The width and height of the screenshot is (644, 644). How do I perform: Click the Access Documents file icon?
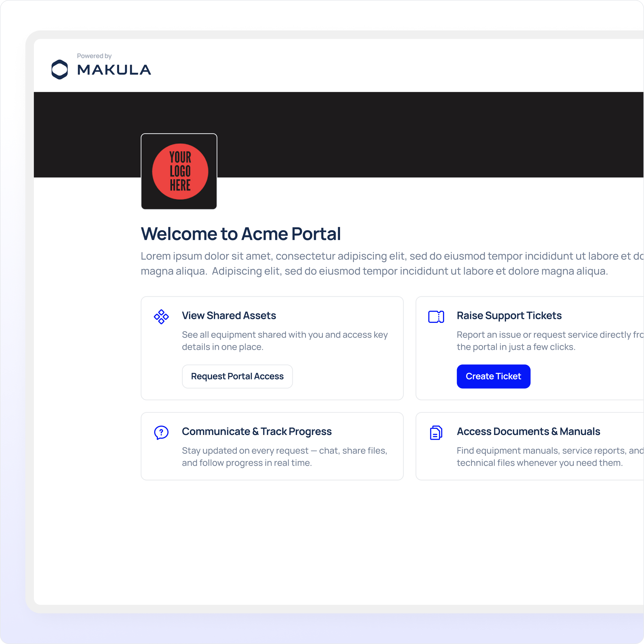[x=436, y=433]
